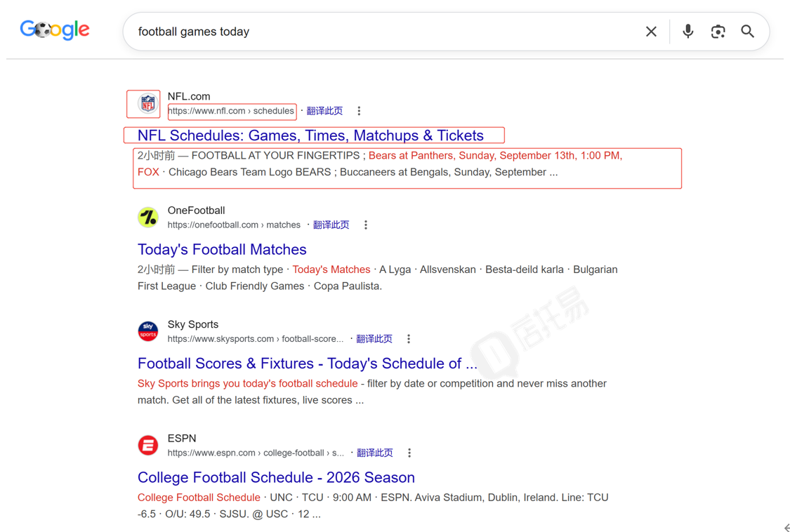Click the ESPN site favicon
790x532 pixels.
coord(148,446)
